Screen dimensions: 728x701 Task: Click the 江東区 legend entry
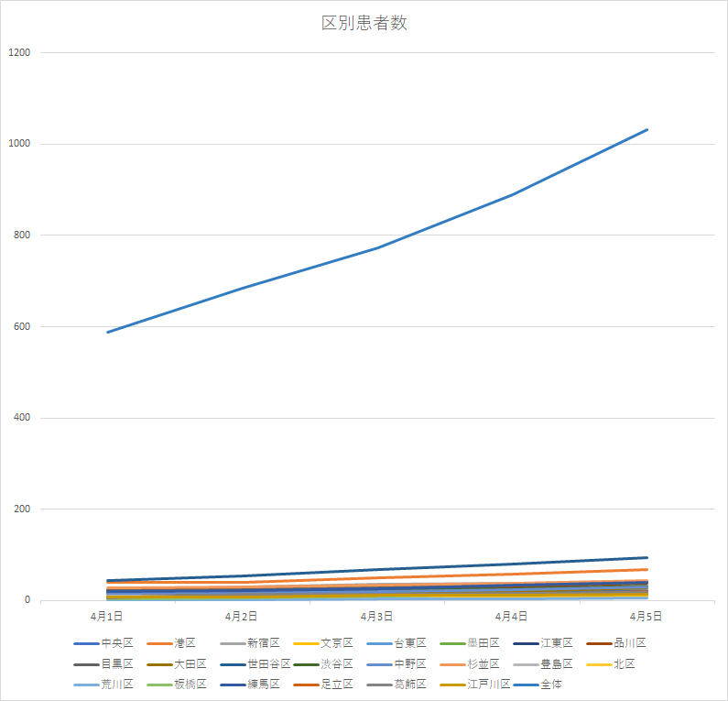point(543,643)
